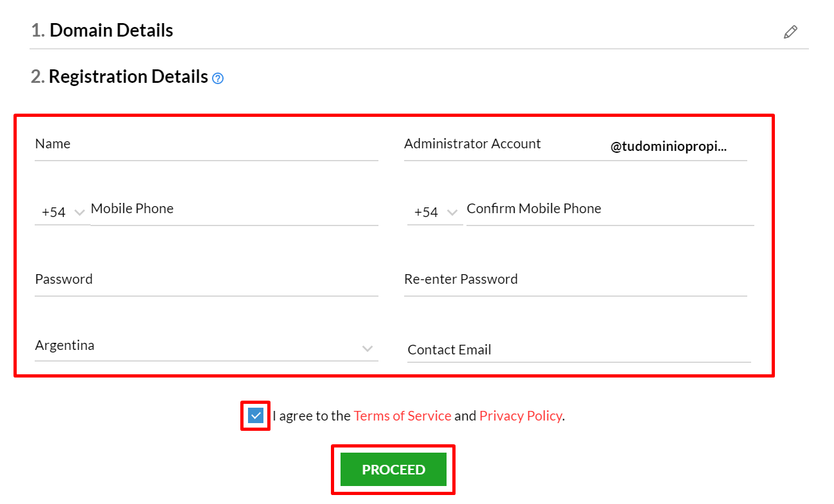Focus the Name input field
Screen dimensions: 834x504
[206, 145]
